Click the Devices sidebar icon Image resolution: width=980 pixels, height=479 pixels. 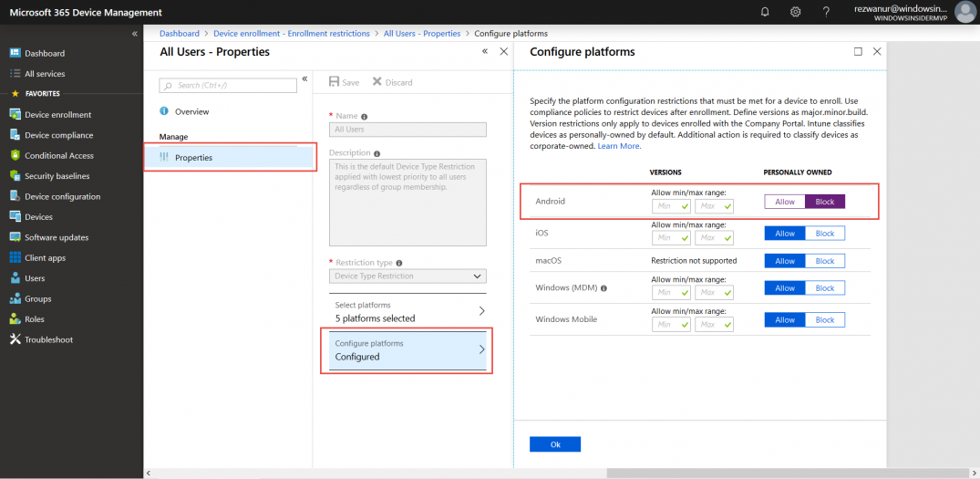(x=15, y=217)
